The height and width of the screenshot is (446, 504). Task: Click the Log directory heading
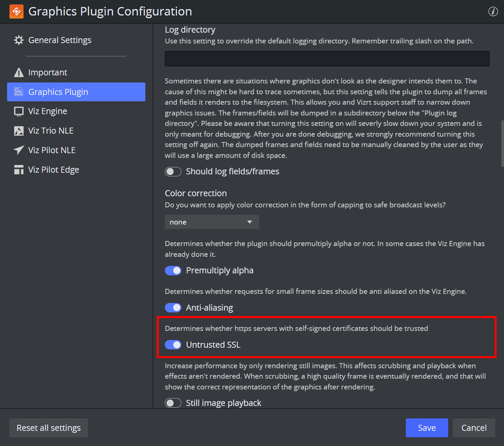point(190,30)
